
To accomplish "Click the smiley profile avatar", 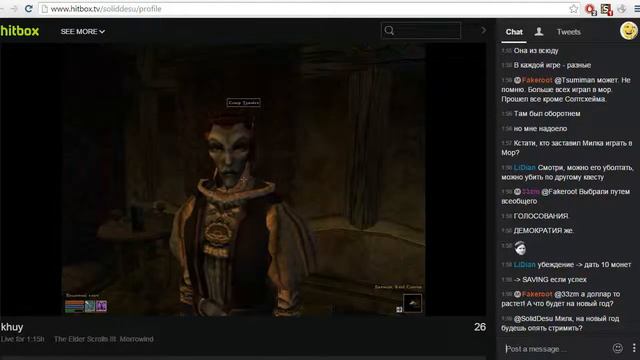I will coord(629,31).
